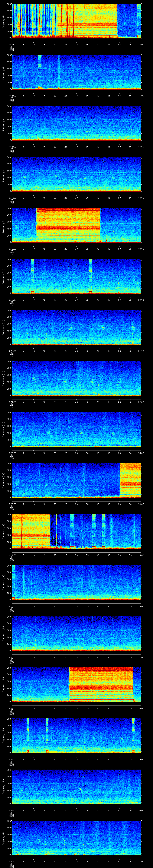This screenshot has width=153, height=868.
Task: Click the 9:24:00 start time label
Action: [12, 555]
